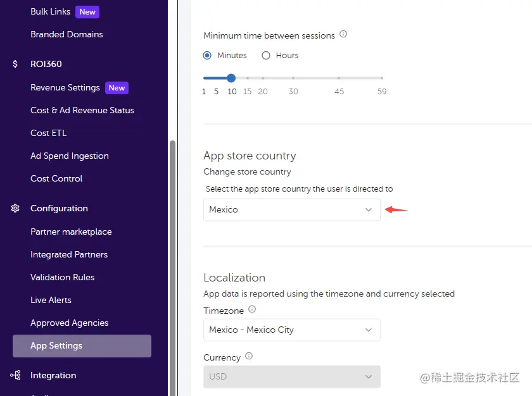The image size is (532, 396).
Task: Open Bulk Links in sidebar
Action: [x=51, y=11]
